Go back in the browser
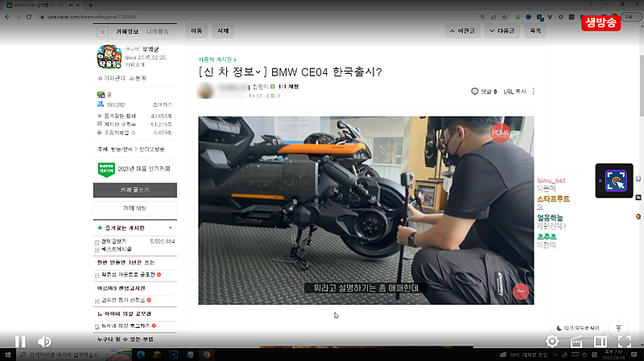Screen dimensions: 644x361 (x=7, y=17)
